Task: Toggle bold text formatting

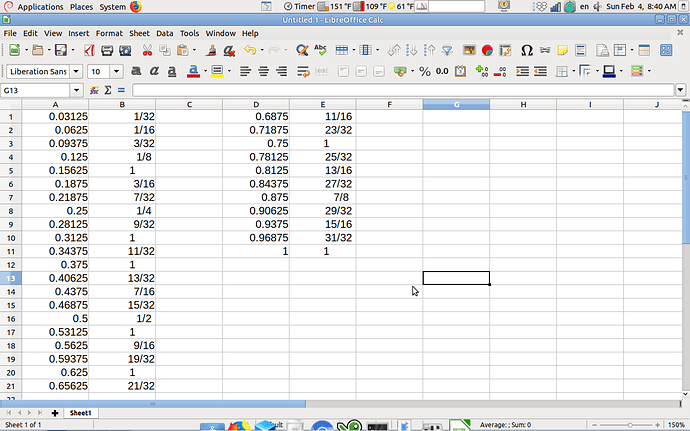Action: (136, 71)
